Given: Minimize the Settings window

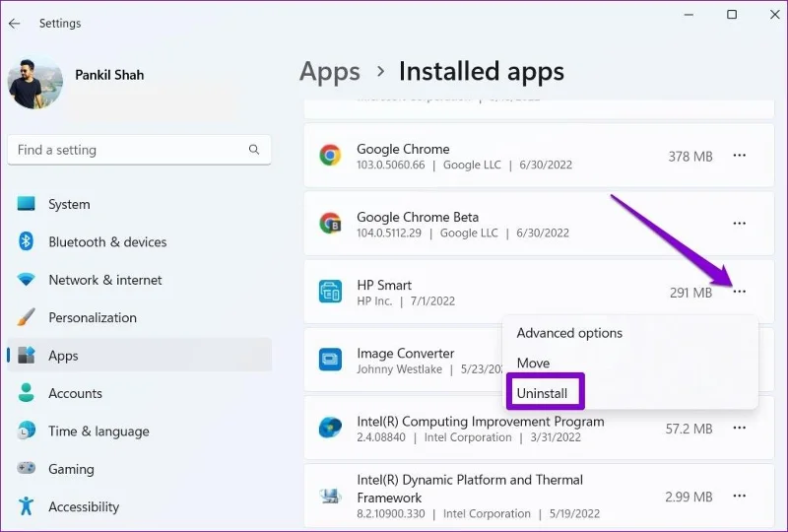Looking at the screenshot, I should pos(689,15).
